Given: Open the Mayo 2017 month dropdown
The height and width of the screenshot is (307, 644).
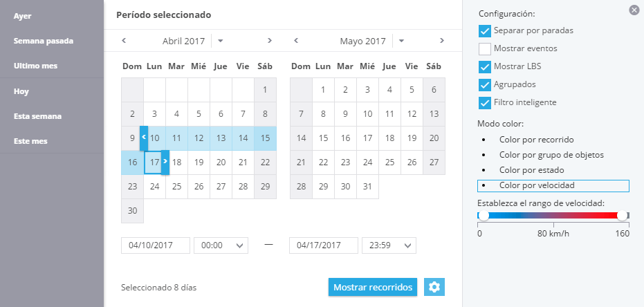Looking at the screenshot, I should tap(401, 41).
